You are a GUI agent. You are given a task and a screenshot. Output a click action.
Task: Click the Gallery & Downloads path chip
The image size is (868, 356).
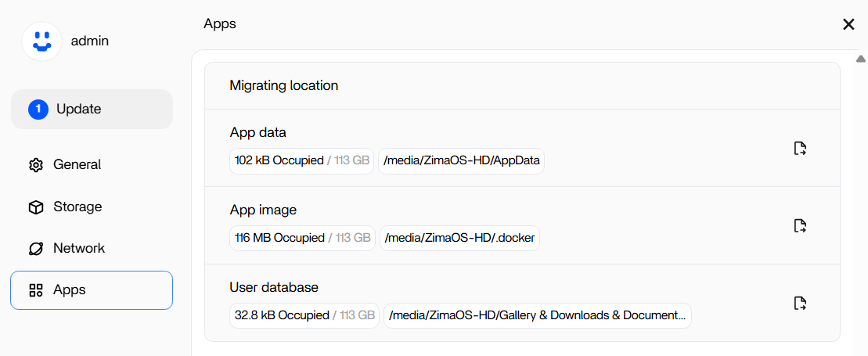(538, 315)
